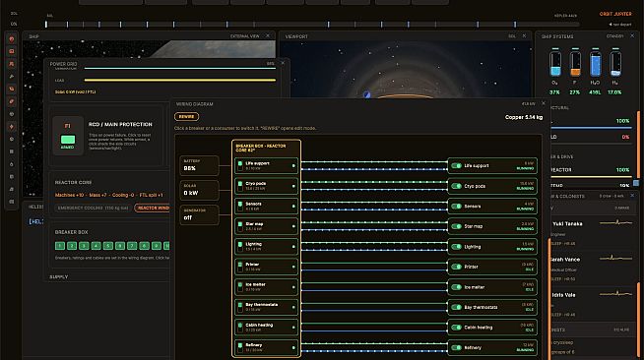Select breaker 8 in Power Grid breaker box
The image size is (644, 360).
144,246
